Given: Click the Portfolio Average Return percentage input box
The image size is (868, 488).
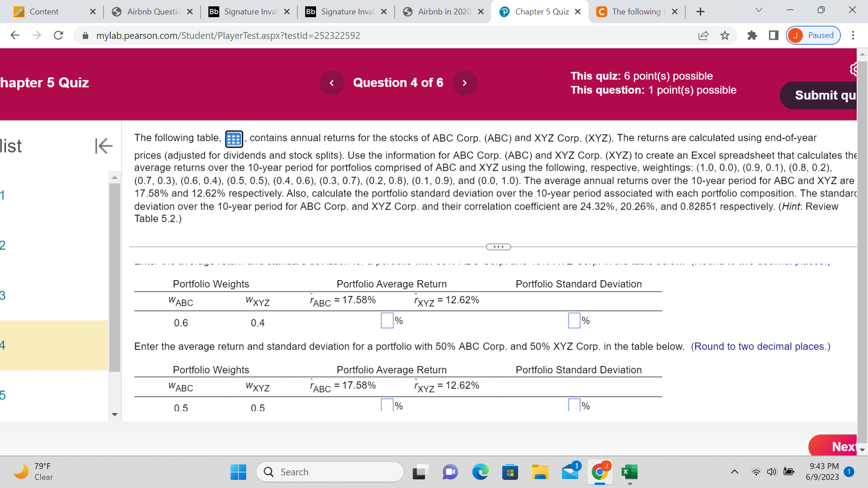Looking at the screenshot, I should (x=387, y=321).
